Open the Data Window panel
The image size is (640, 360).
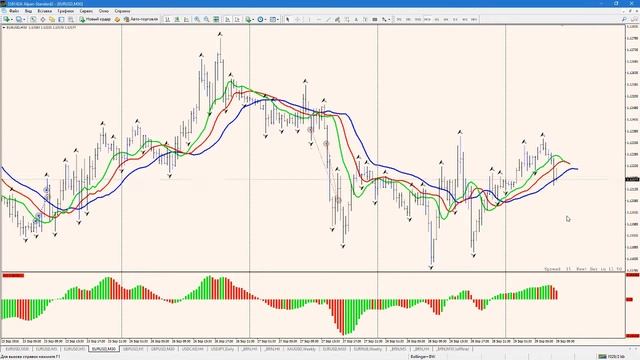[x=43, y=19]
